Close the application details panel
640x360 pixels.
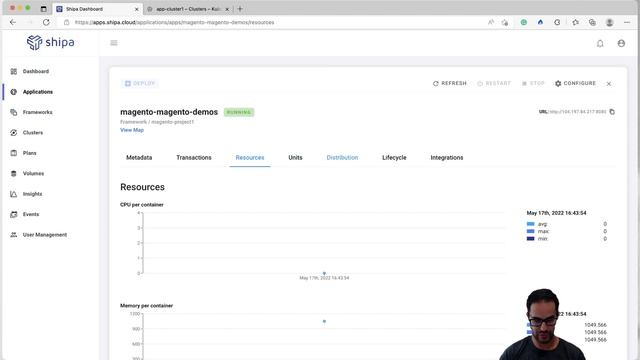coord(609,84)
